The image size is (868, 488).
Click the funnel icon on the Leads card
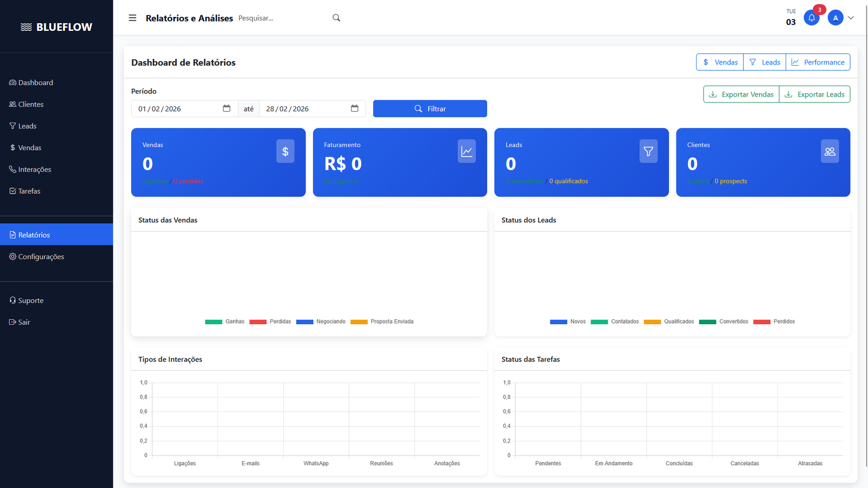(x=648, y=151)
